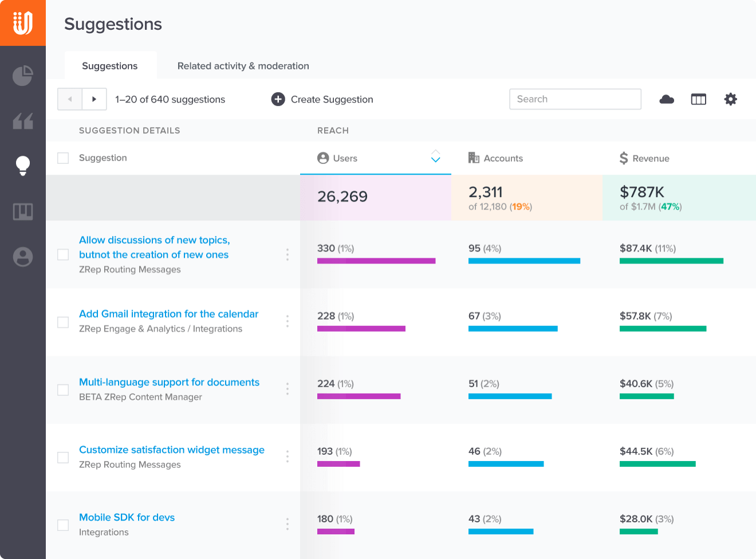This screenshot has height=559, width=756.
Task: Open options menu for Multi-language support row
Action: pyautogui.click(x=288, y=389)
